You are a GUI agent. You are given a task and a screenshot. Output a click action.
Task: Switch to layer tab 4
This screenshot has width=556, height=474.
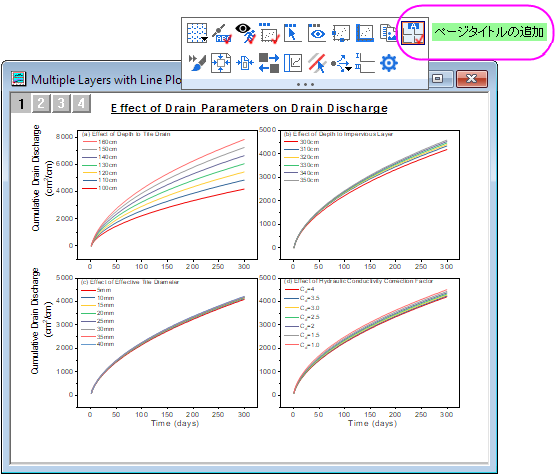82,104
